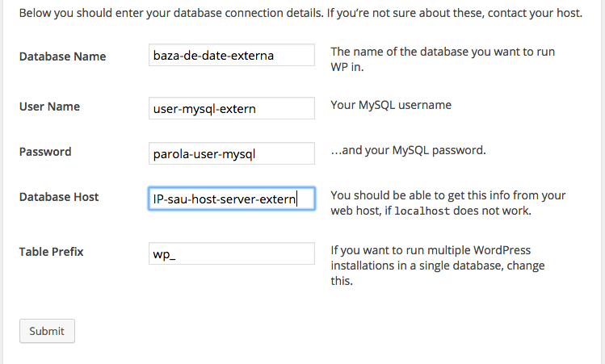605x364 pixels.
Task: Click the 'contact your host' text
Action: [535, 13]
